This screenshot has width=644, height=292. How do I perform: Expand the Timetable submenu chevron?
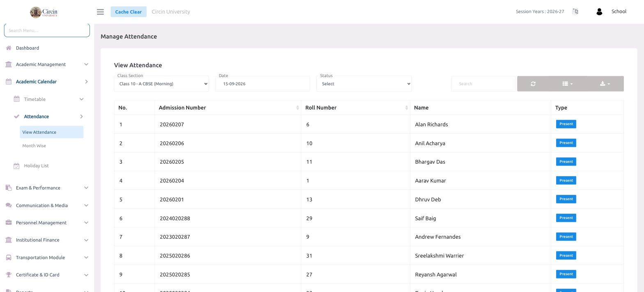point(81,99)
